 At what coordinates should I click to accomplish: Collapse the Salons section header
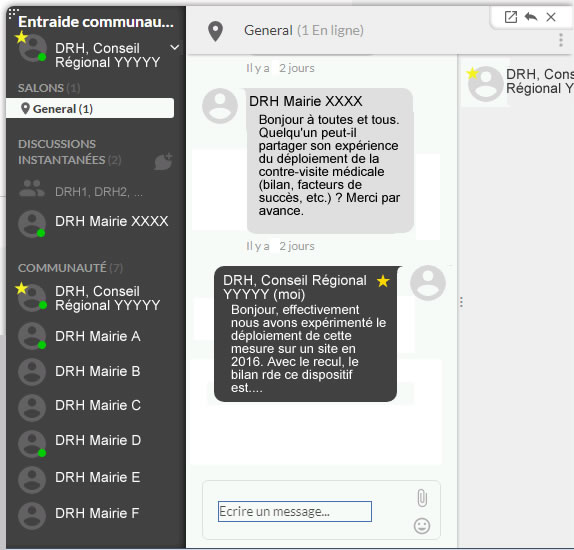click(x=49, y=88)
